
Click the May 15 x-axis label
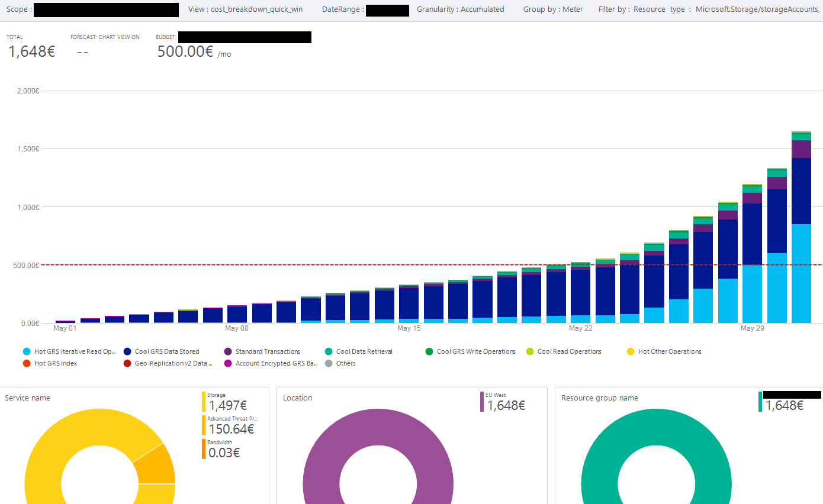point(409,328)
